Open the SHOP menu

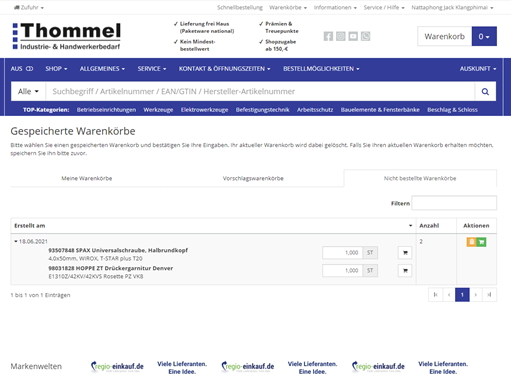point(56,69)
